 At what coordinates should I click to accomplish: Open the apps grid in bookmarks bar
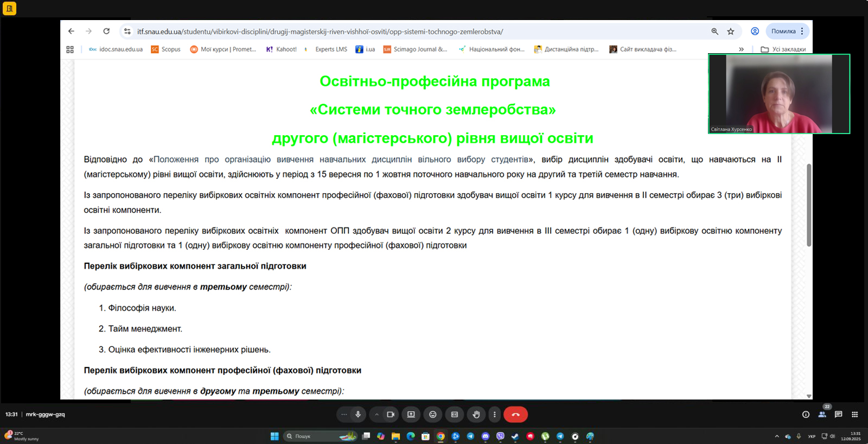pos(70,49)
